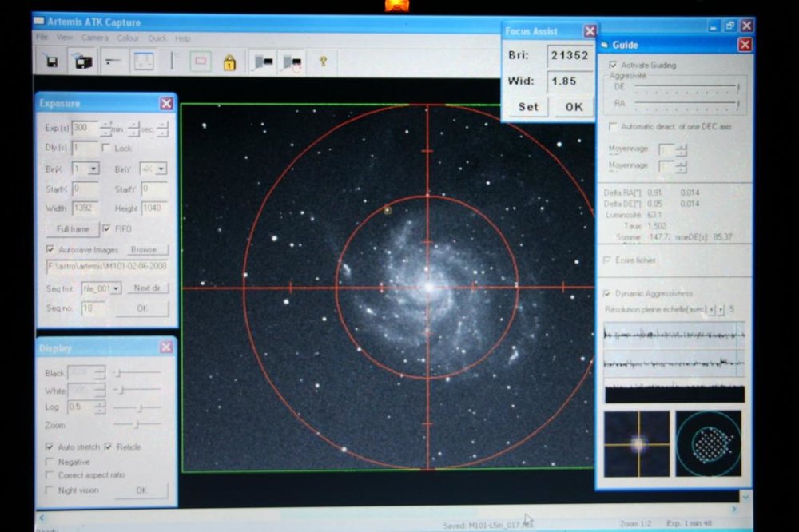Expand the Seq fmt dropdown
Screen dimensions: 799x532
(x=101, y=288)
